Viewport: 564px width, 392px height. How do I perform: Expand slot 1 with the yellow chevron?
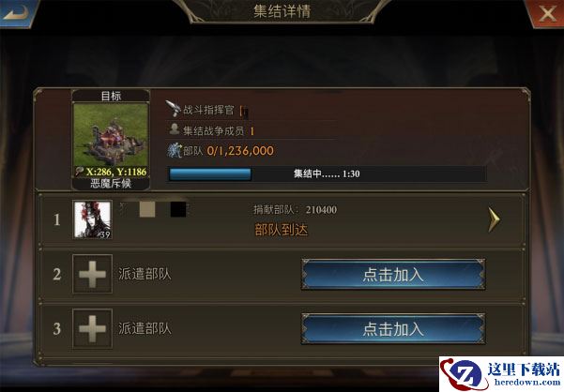point(495,219)
